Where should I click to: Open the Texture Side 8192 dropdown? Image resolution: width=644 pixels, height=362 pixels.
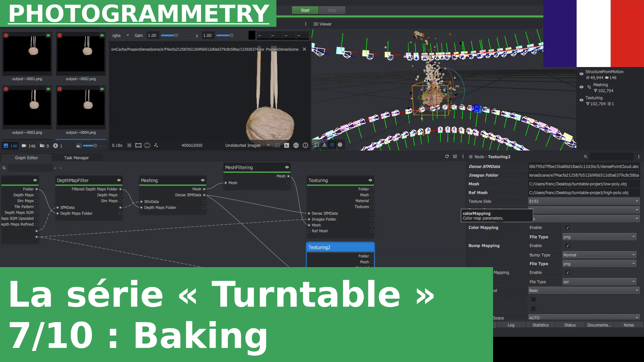584,201
